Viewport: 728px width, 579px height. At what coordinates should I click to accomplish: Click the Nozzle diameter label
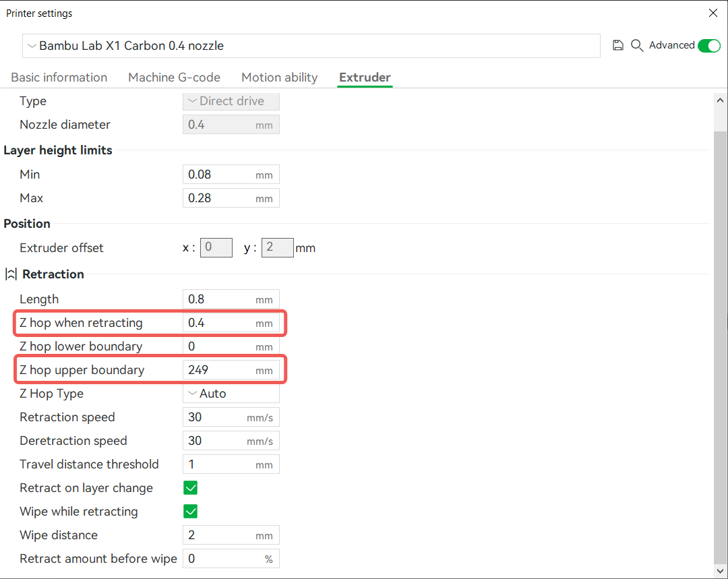(65, 125)
